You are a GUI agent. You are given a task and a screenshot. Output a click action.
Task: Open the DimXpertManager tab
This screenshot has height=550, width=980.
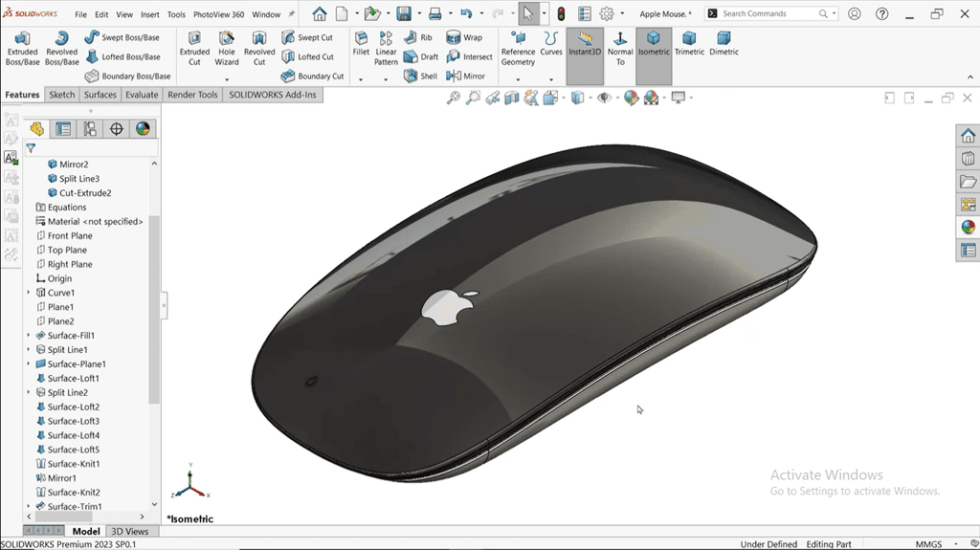(x=116, y=129)
